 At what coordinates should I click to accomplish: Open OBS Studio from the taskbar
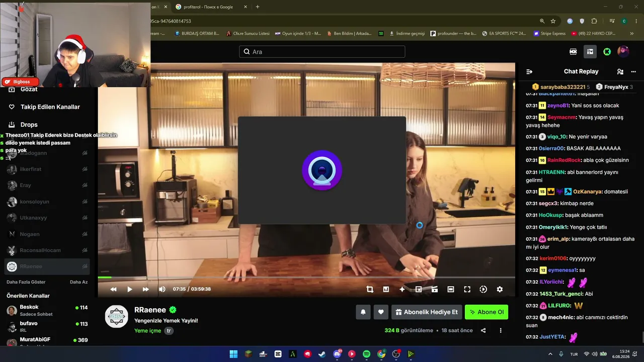tap(396, 354)
